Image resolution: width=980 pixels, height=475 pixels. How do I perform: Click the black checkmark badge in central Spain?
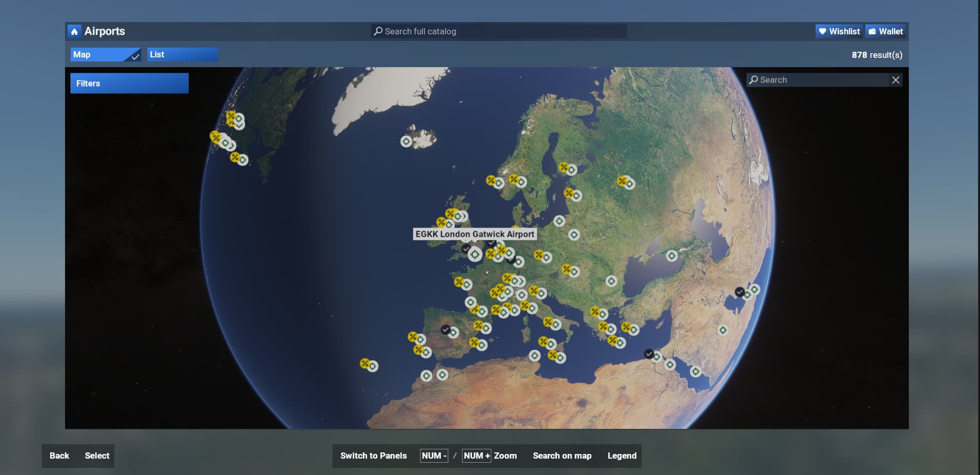point(445,329)
